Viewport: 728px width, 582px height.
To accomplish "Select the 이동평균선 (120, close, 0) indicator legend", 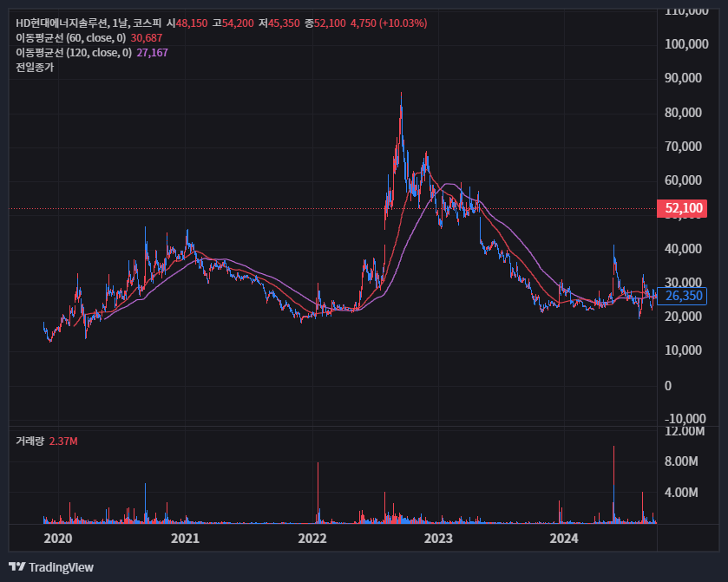I will (x=74, y=53).
